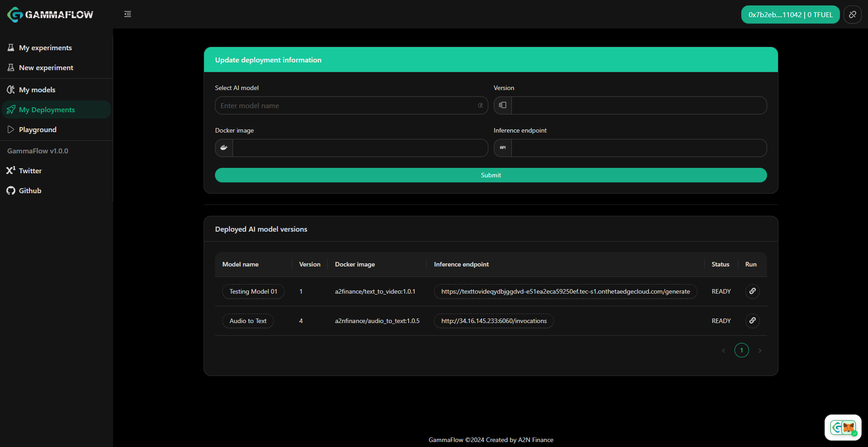
Task: Focus the Docker image input field
Action: pyautogui.click(x=360, y=148)
